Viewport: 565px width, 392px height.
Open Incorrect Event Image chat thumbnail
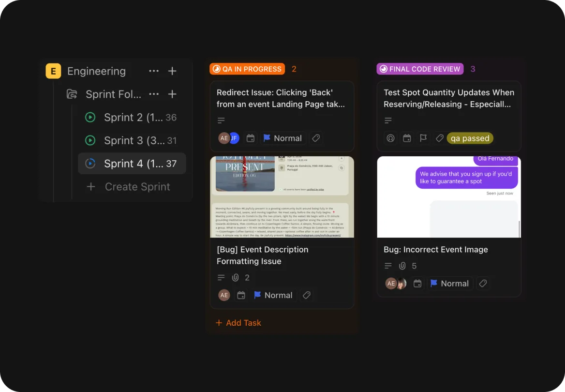coord(449,197)
